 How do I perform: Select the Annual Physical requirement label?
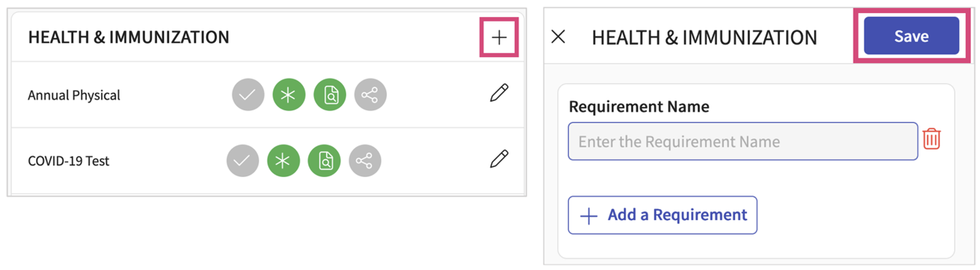pyautogui.click(x=74, y=95)
